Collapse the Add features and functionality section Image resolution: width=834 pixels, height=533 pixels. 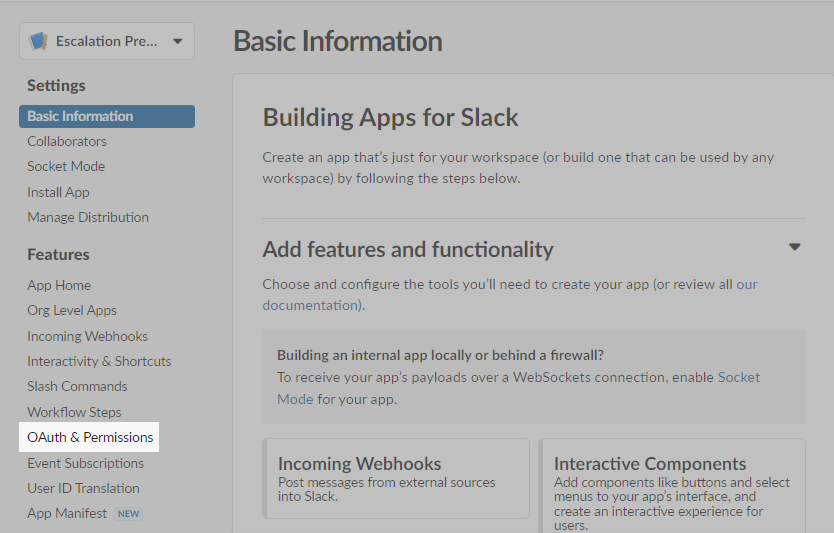pyautogui.click(x=795, y=248)
